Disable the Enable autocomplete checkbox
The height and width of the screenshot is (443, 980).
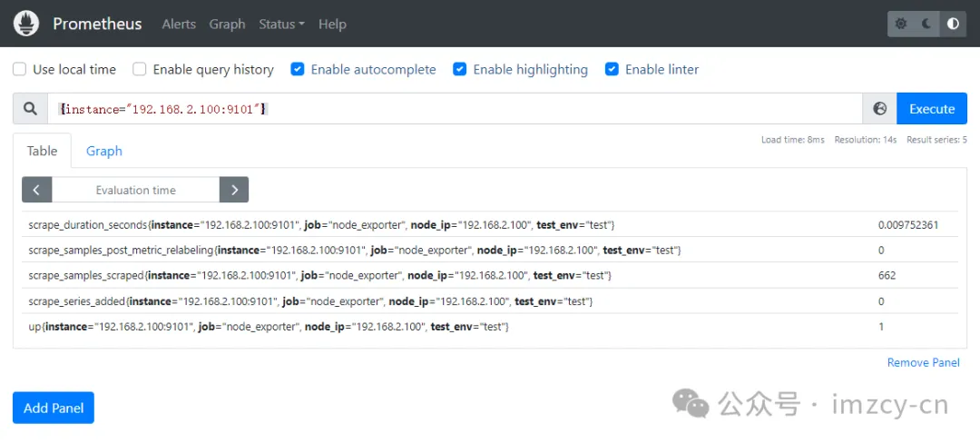(x=297, y=69)
